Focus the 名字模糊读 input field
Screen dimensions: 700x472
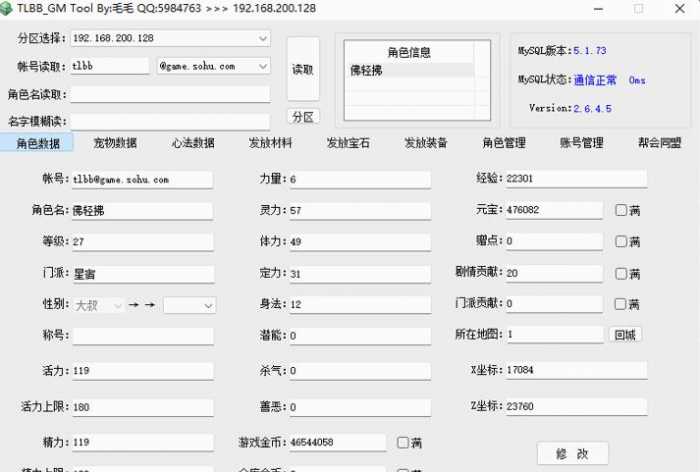[170, 121]
